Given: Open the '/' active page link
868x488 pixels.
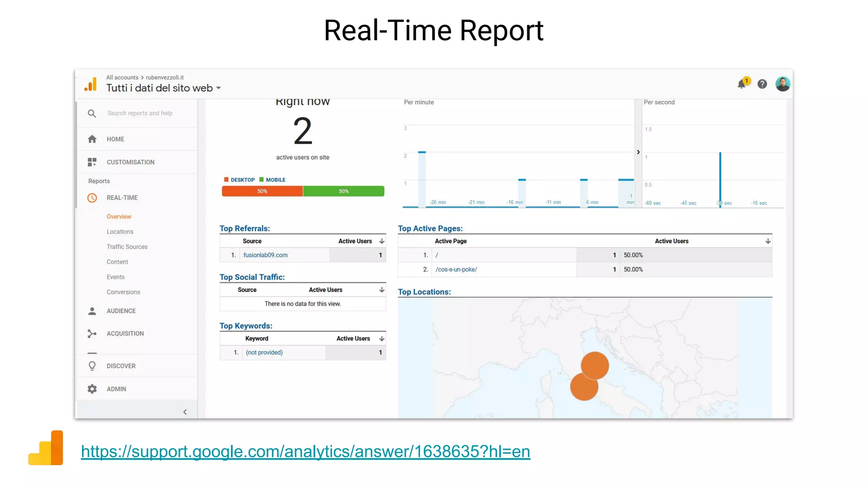Looking at the screenshot, I should [x=437, y=255].
